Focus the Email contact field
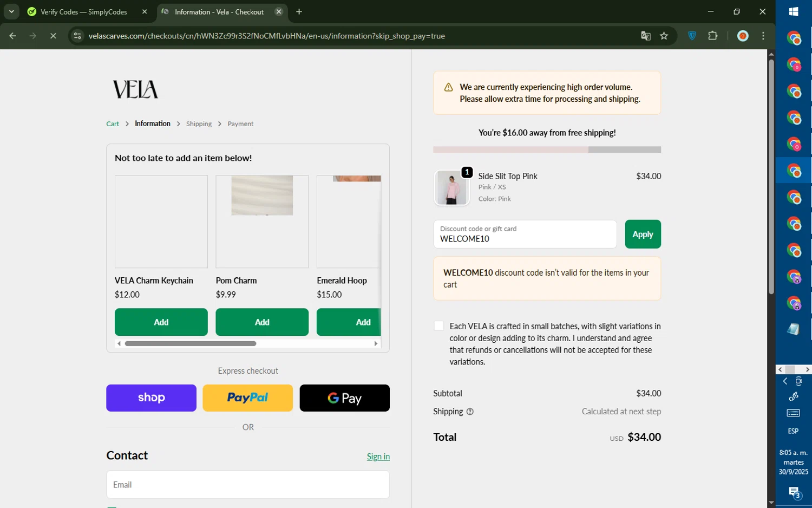 coord(248,485)
